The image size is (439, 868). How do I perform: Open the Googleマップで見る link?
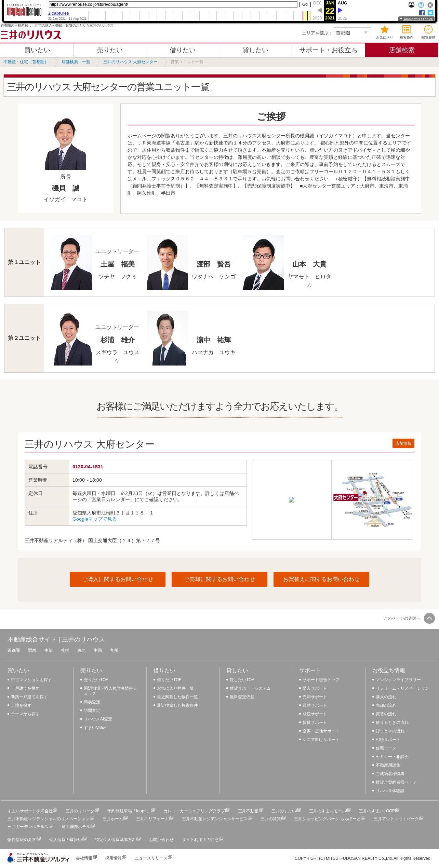[x=94, y=519]
